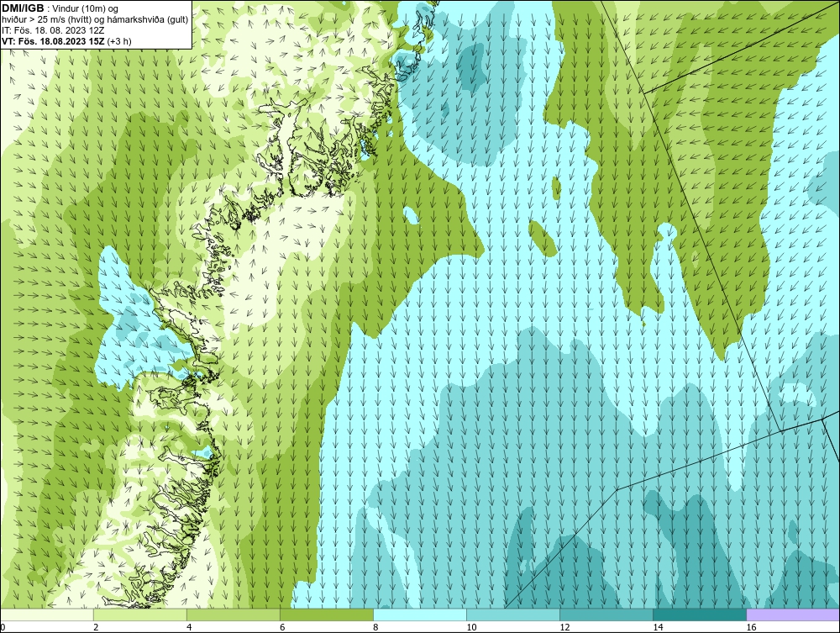Click the 'DMI/IGB' title text

tap(23, 8)
